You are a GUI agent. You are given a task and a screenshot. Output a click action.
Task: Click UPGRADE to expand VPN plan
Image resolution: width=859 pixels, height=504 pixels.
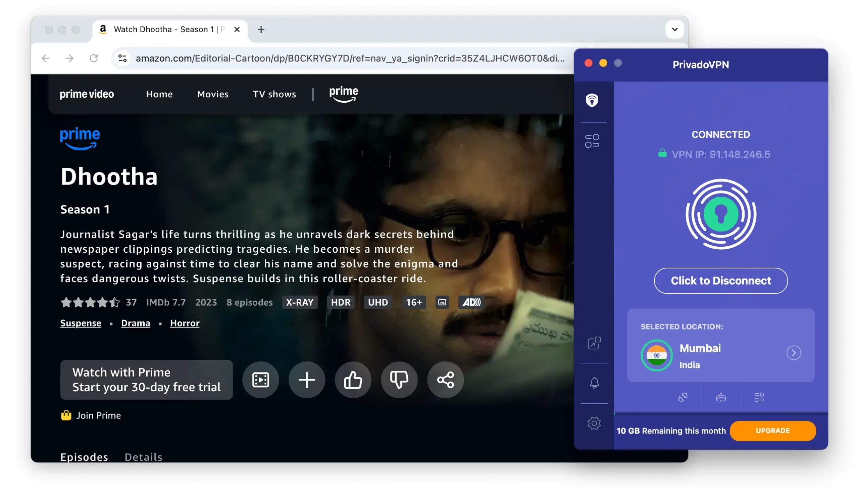coord(773,430)
